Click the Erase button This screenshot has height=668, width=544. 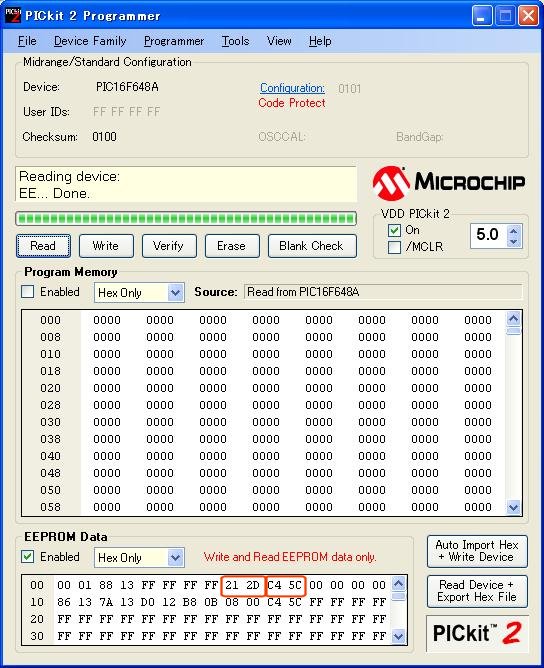tap(231, 246)
